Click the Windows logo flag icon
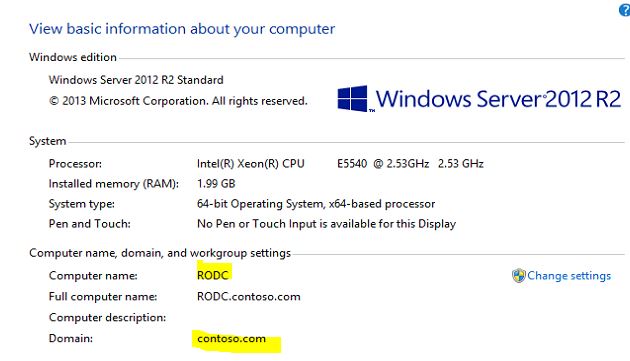This screenshot has width=630, height=361. (x=352, y=98)
